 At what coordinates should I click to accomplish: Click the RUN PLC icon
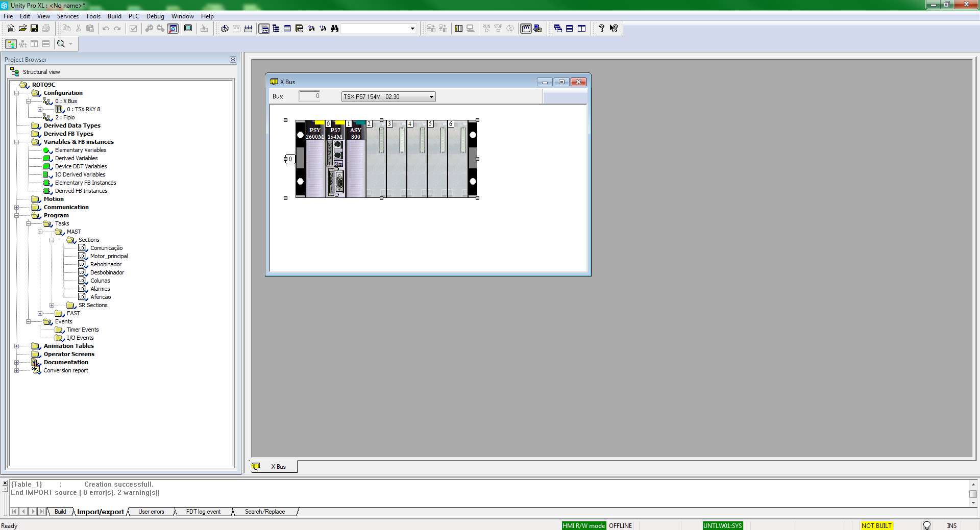(486, 29)
